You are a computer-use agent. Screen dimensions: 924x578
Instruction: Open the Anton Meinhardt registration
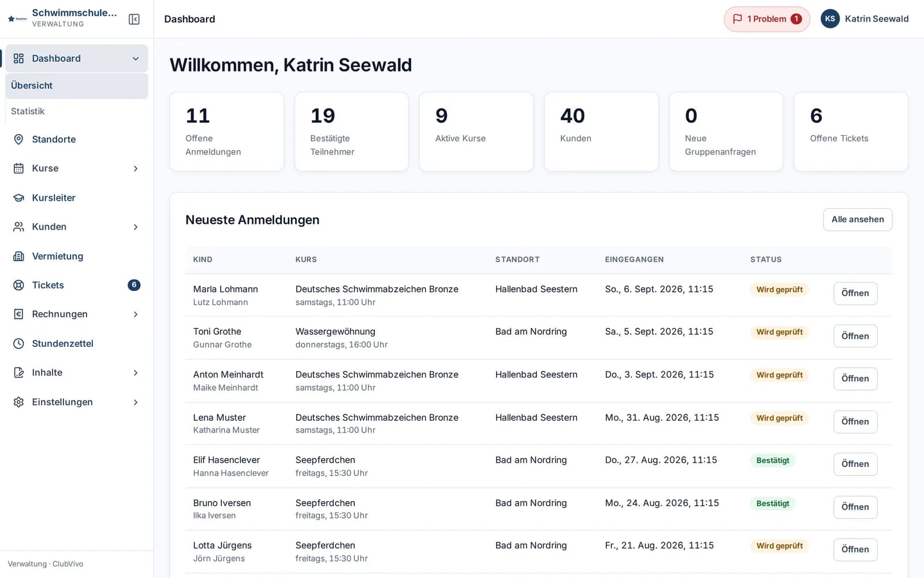coord(855,379)
